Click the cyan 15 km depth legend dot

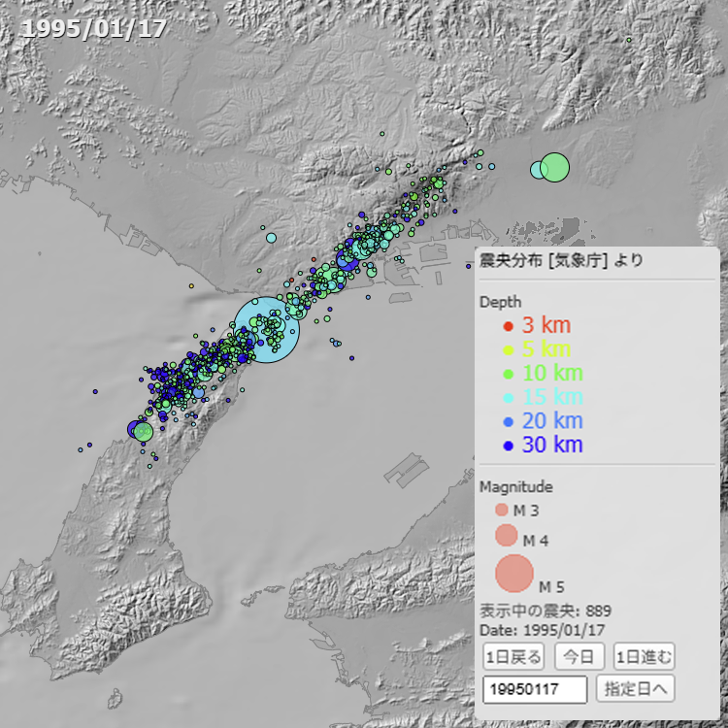click(509, 398)
